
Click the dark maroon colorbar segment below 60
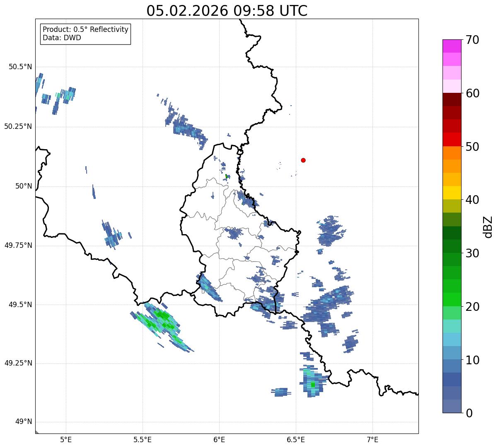(452, 99)
